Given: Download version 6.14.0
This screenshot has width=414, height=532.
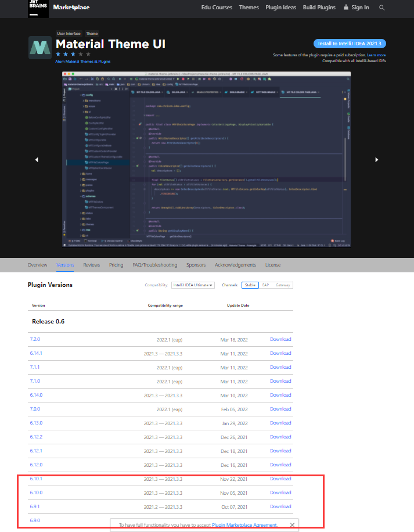Looking at the screenshot, I should click(280, 395).
